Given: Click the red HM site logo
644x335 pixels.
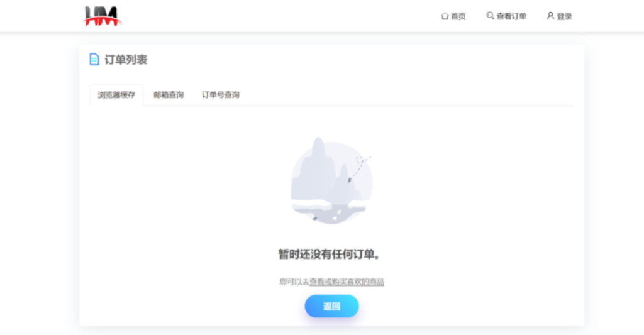Looking at the screenshot, I should (x=102, y=16).
